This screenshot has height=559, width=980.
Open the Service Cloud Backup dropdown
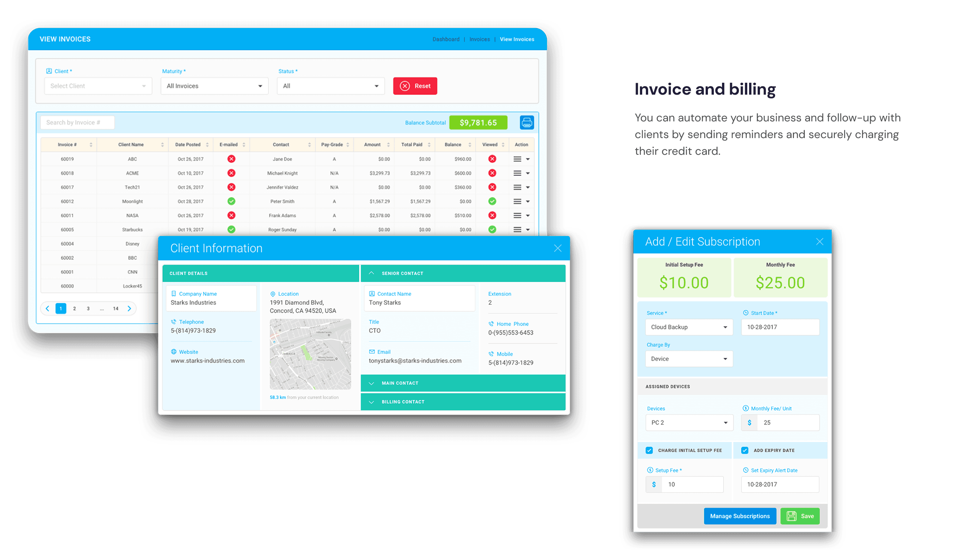[689, 327]
